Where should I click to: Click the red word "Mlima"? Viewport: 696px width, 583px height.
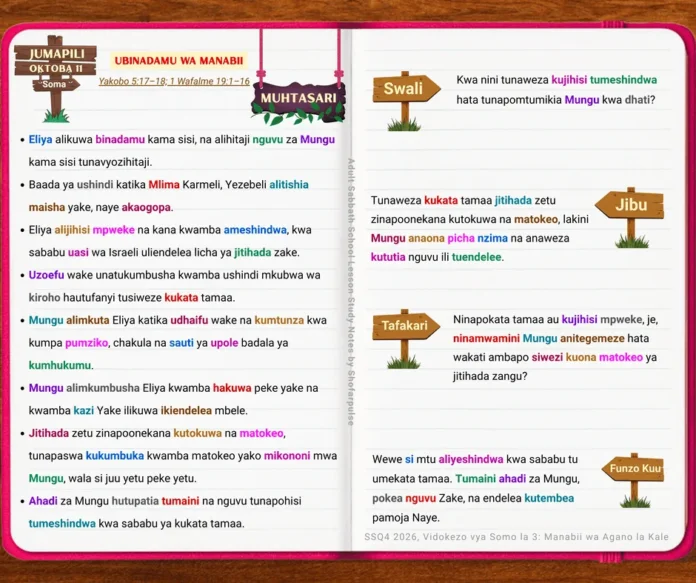[164, 184]
